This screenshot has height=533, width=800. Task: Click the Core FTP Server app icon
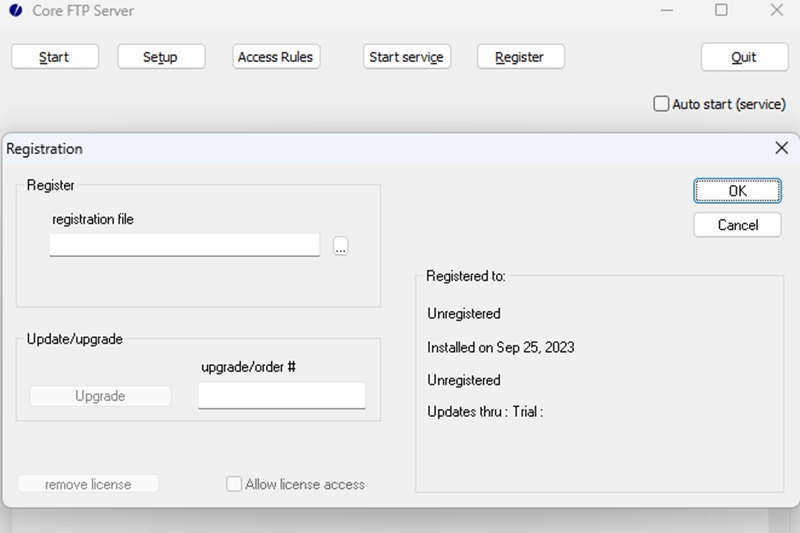(x=16, y=10)
